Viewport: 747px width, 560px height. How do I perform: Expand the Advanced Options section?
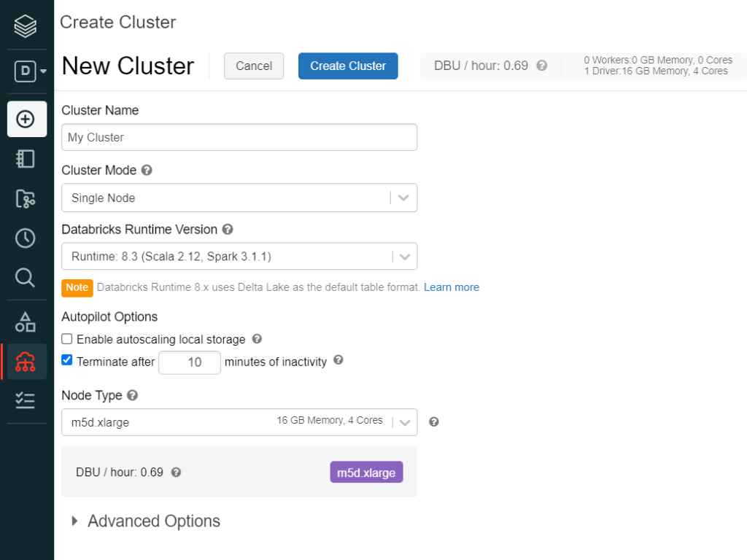coord(146,521)
